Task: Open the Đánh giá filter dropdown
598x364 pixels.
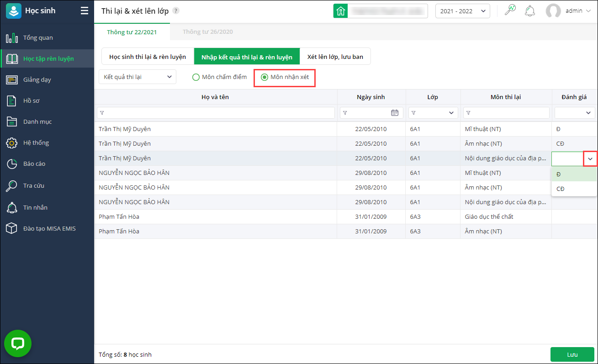Action: (575, 113)
